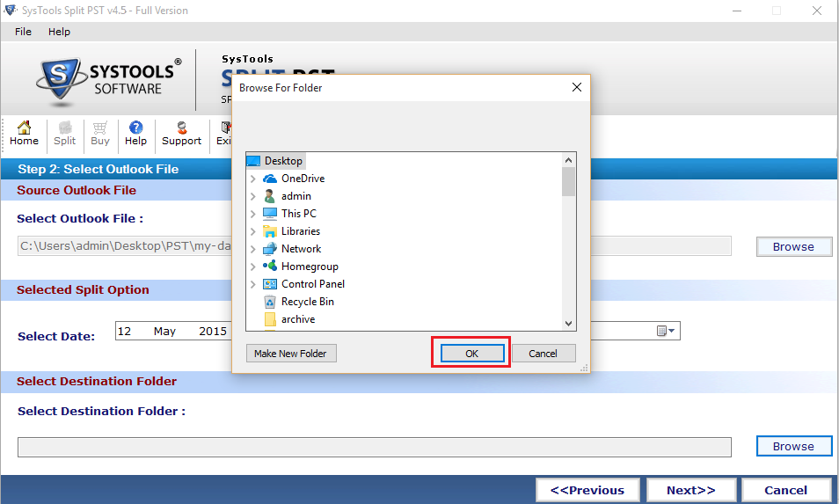Click the folder tree scroll up arrow

[x=568, y=160]
